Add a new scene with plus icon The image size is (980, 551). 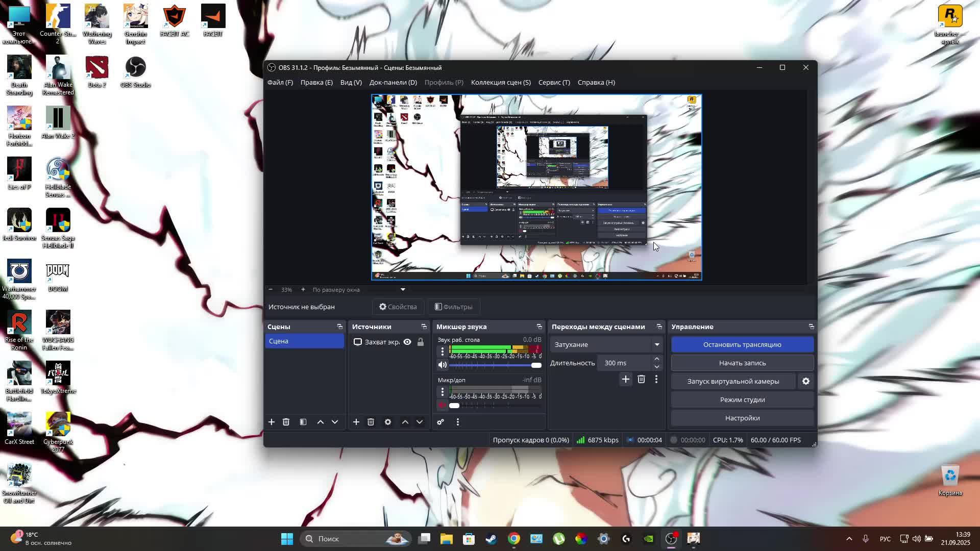click(272, 422)
